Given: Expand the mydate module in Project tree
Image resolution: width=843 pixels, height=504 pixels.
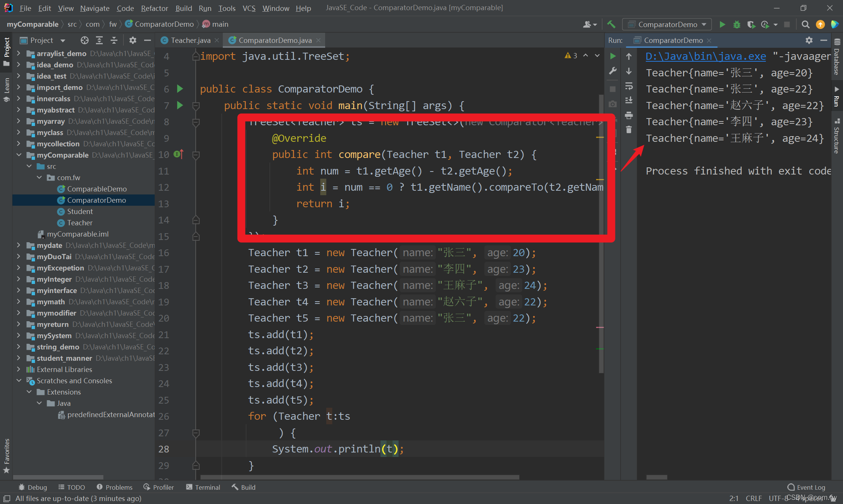Looking at the screenshot, I should tap(19, 245).
